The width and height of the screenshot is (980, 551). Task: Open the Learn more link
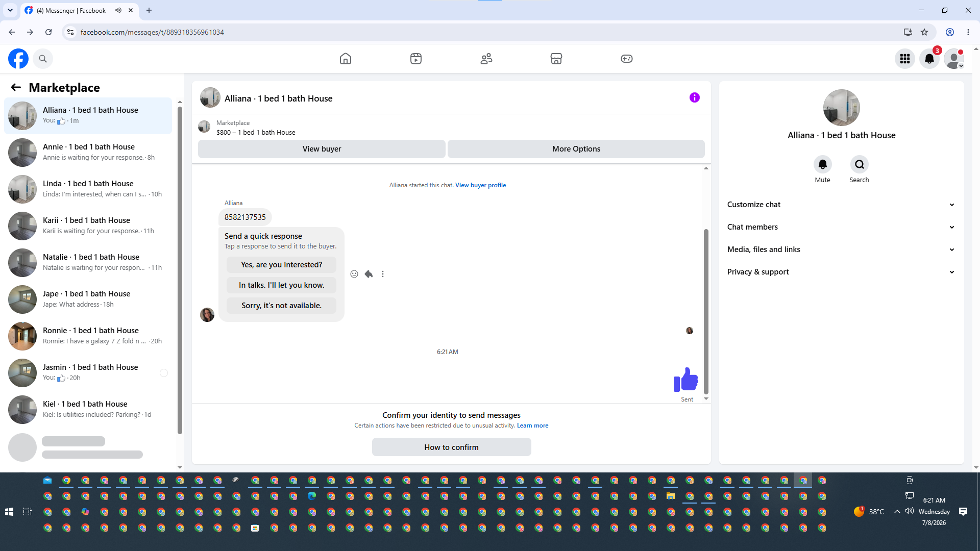533,425
